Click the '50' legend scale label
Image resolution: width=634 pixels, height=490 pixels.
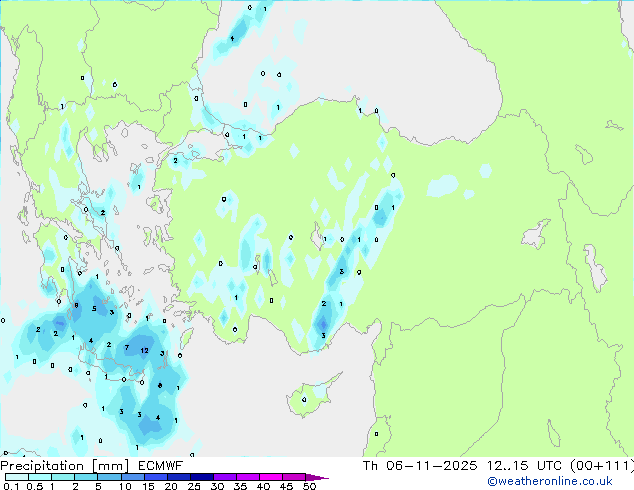point(309,486)
